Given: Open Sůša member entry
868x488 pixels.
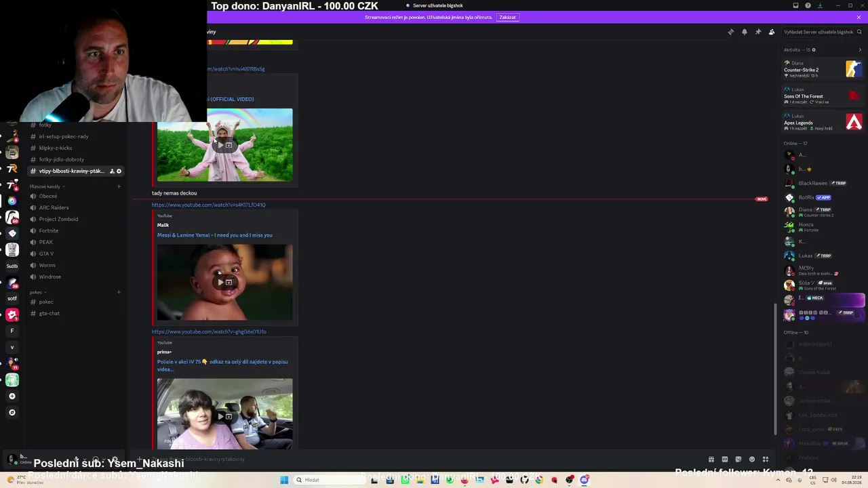Looking at the screenshot, I should [x=823, y=285].
